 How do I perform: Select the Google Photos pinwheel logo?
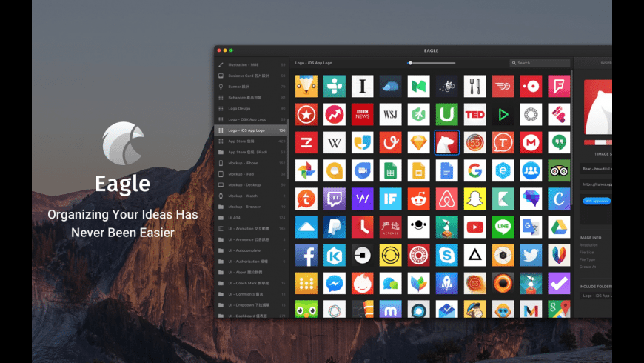[306, 170]
